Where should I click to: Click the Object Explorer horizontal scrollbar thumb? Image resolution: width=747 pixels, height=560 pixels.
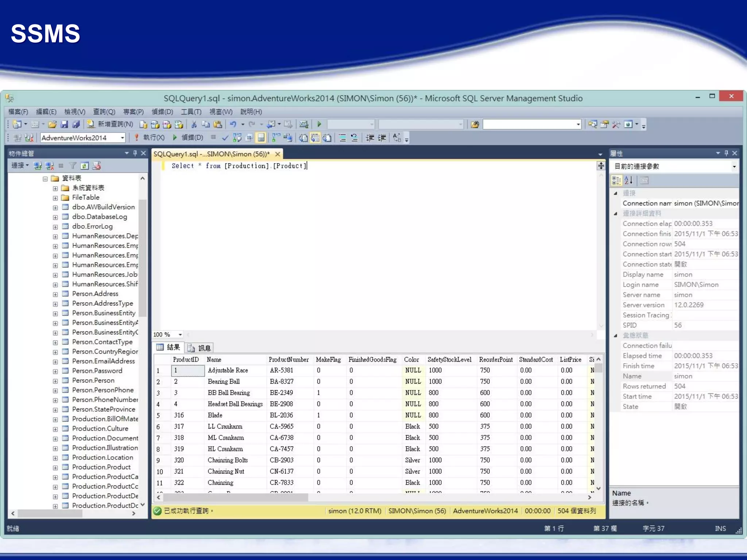(x=50, y=513)
